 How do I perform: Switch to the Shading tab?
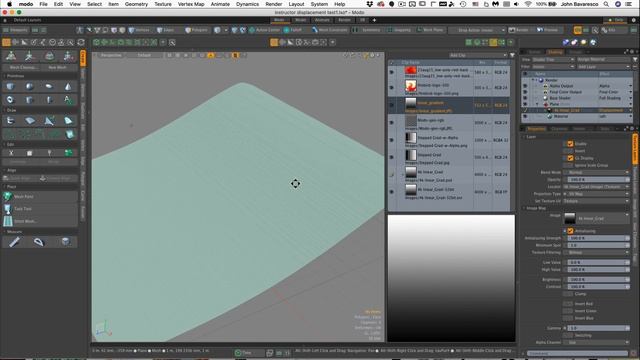coord(555,52)
